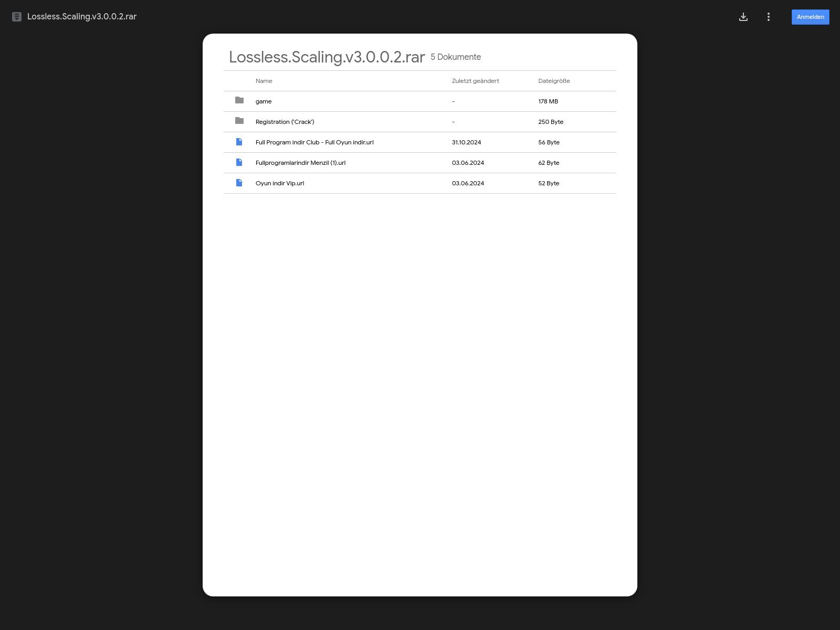The image size is (840, 630).
Task: Click file icon for Fullprogramlarindir Menzil
Action: (x=239, y=162)
